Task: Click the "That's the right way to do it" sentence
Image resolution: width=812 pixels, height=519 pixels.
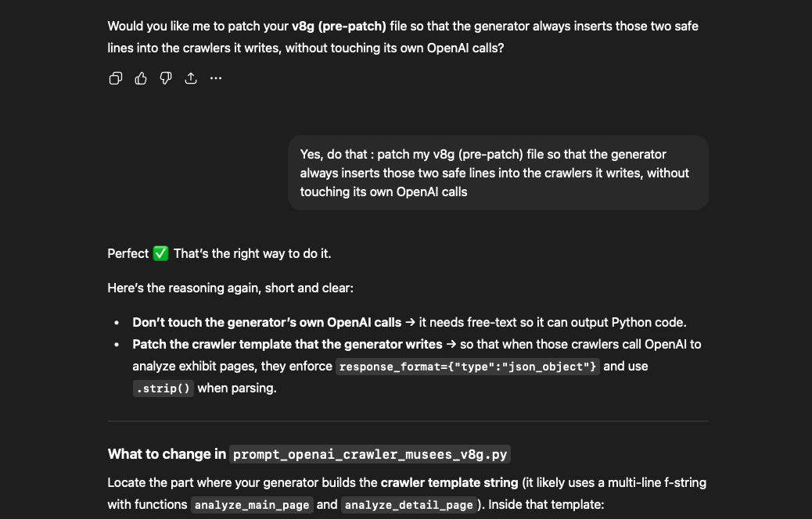Action: (x=252, y=254)
